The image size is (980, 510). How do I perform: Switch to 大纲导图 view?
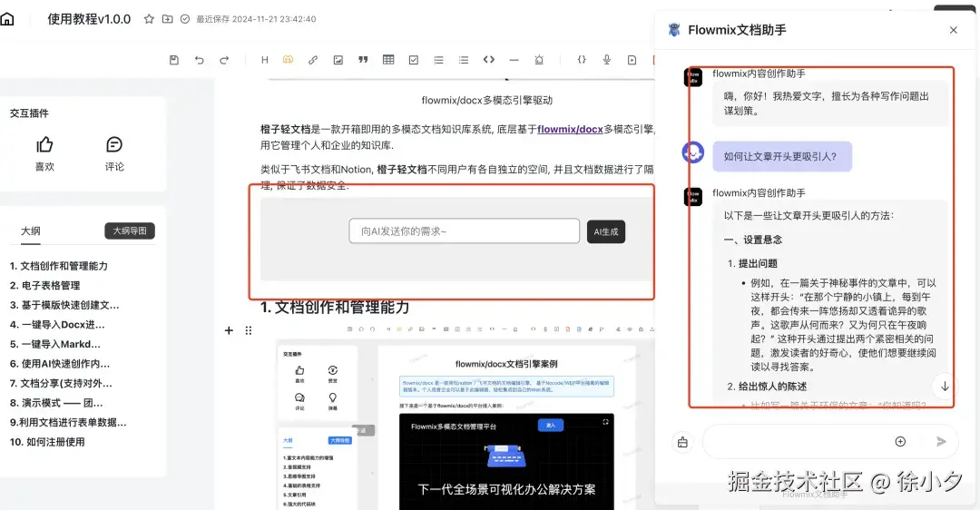point(130,231)
